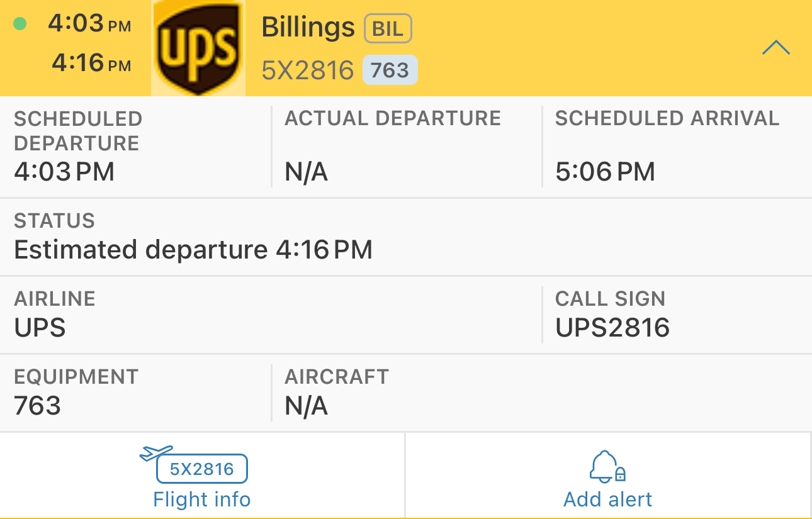Screen dimensions: 812x519
Task: Tap the Add alert button
Action: 607,499
